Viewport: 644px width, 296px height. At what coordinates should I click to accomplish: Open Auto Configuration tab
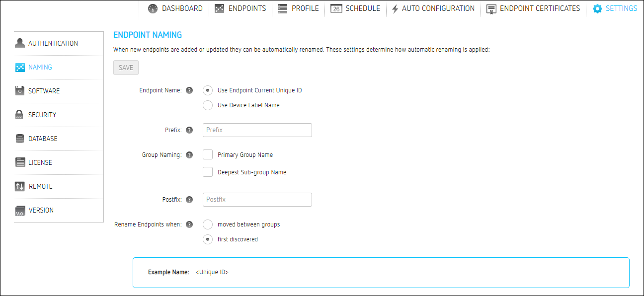point(438,8)
